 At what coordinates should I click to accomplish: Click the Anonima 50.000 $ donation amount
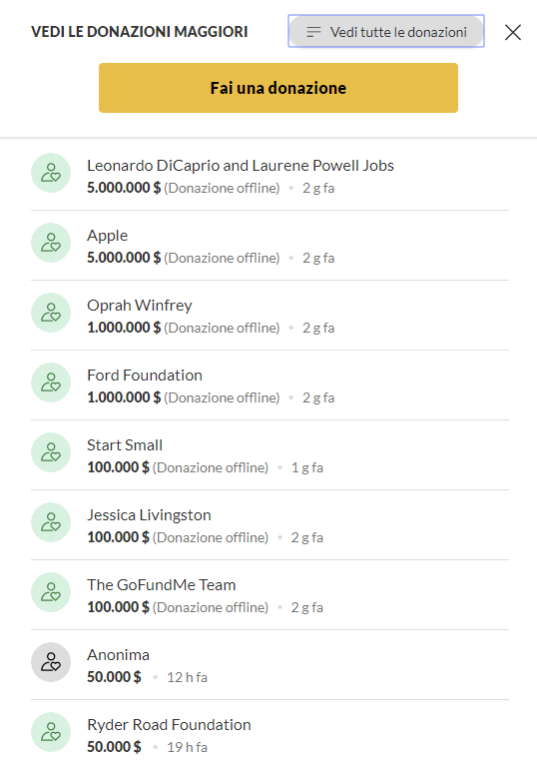coord(114,677)
